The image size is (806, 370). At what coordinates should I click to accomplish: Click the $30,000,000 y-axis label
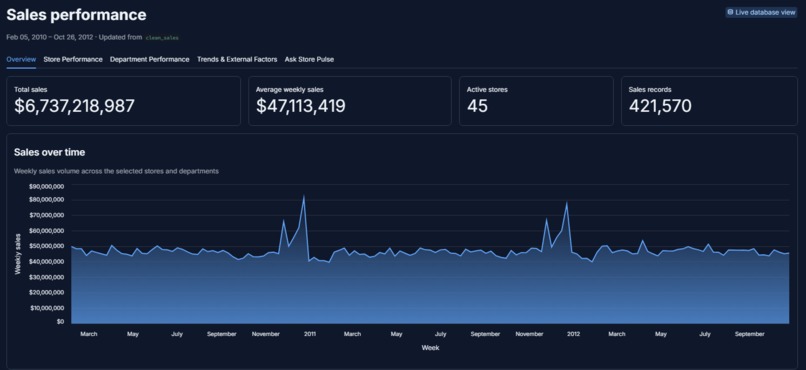(46, 277)
